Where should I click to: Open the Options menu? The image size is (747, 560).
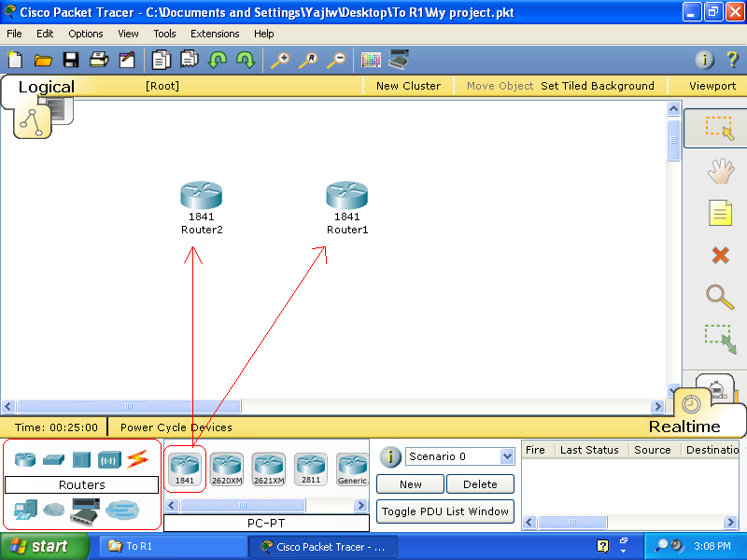coord(86,34)
